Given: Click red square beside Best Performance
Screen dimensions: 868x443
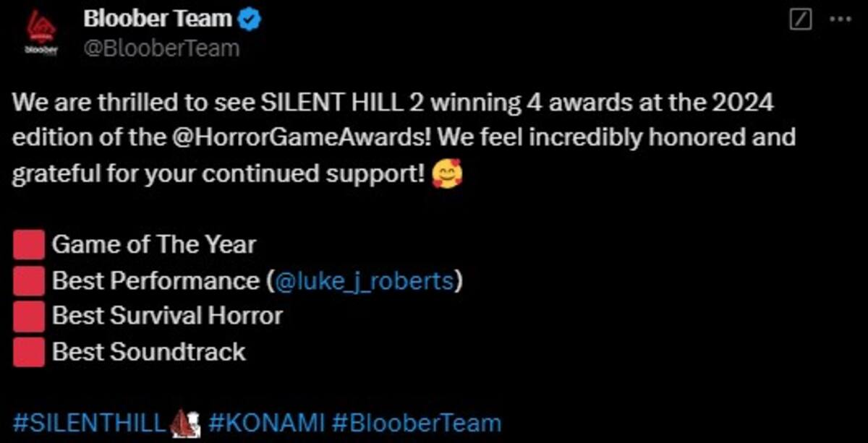Looking at the screenshot, I should (x=27, y=281).
